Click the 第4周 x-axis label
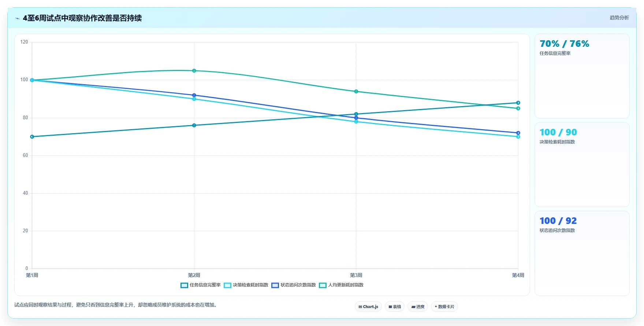644x326 pixels. tap(518, 275)
